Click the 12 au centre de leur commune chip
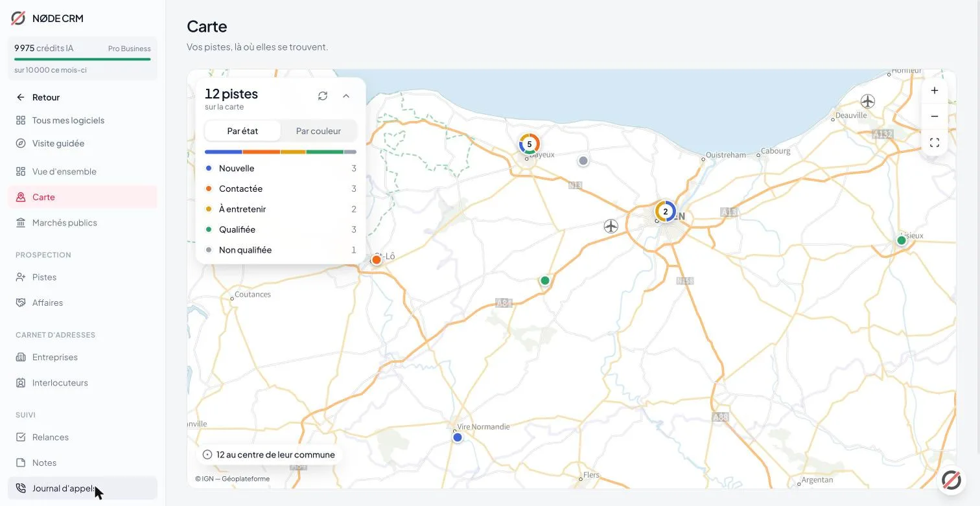The image size is (980, 506). click(x=269, y=455)
